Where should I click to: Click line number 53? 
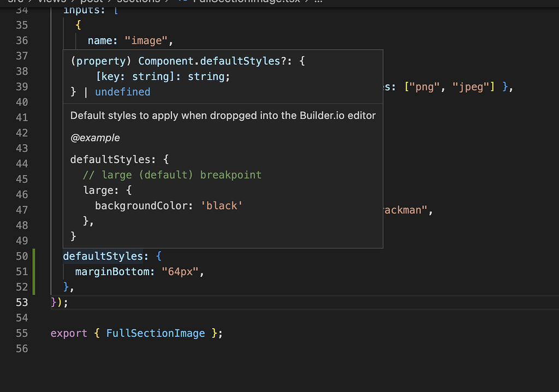(x=22, y=302)
